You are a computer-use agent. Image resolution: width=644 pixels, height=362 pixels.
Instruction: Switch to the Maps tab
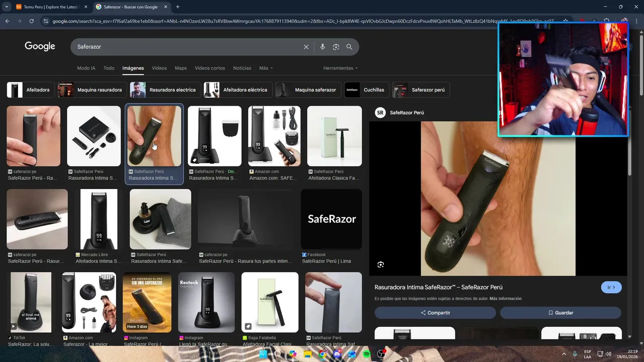click(x=181, y=68)
